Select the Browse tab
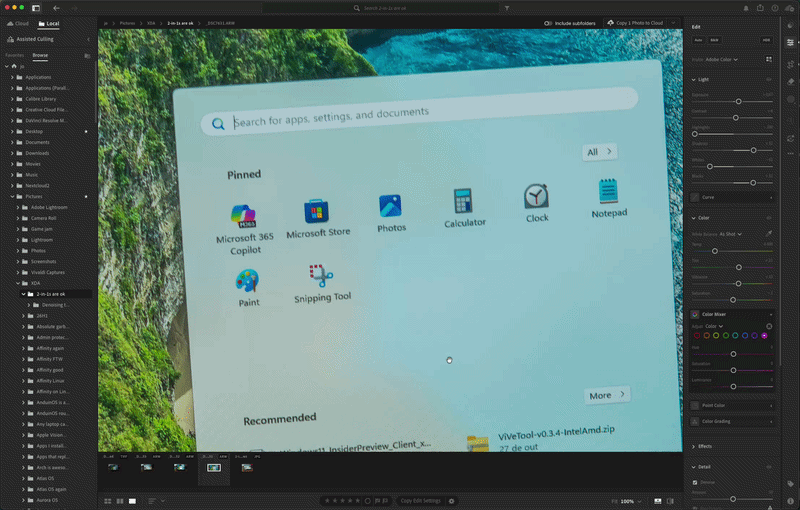800x510 pixels. [40, 55]
